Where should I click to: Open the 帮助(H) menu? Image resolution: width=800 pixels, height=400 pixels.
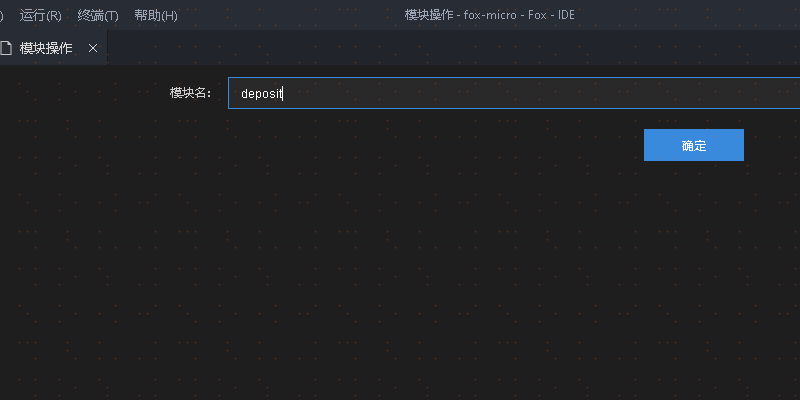point(156,15)
